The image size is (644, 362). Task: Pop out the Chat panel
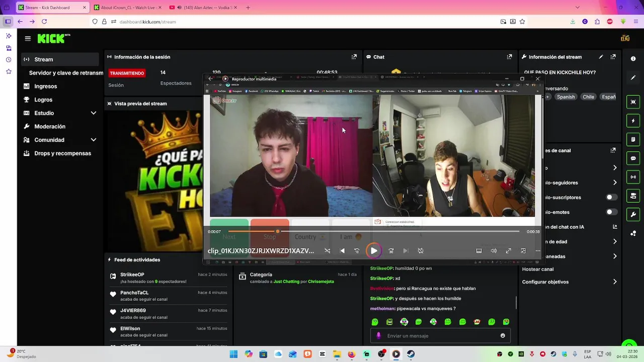point(509,57)
